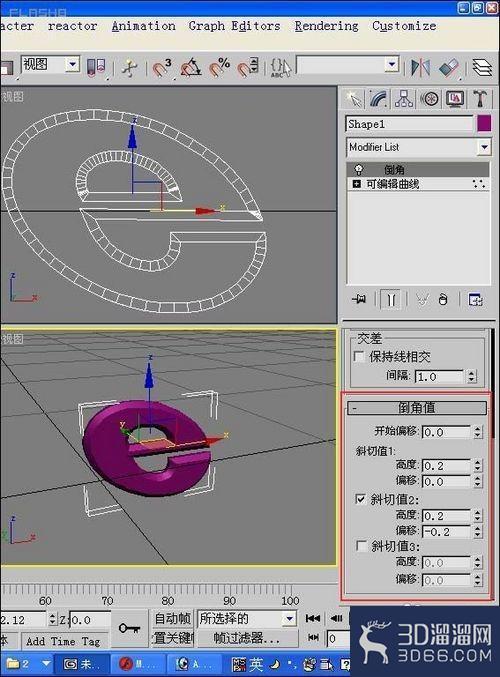This screenshot has height=677, width=500.
Task: Open the Customize menu
Action: [x=404, y=26]
